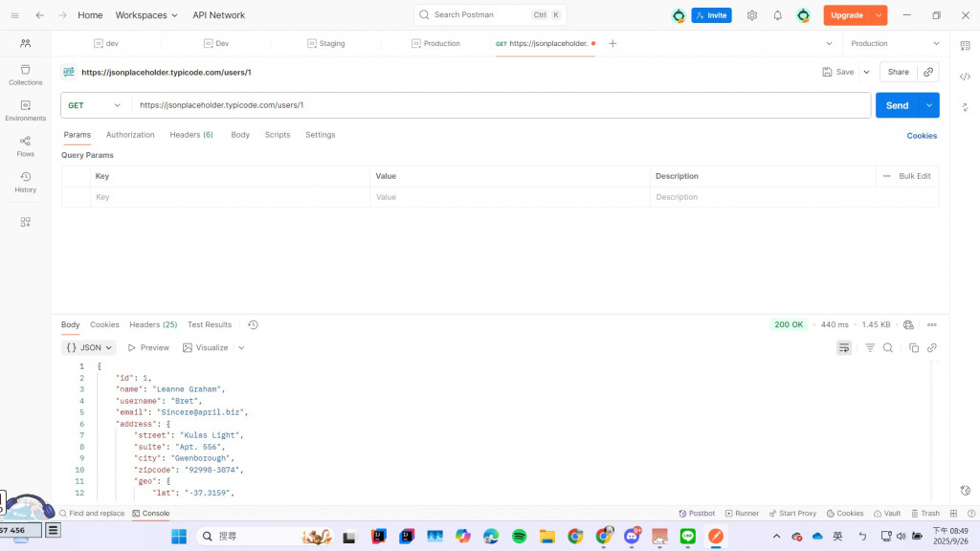The image size is (980, 551).
Task: Open the code snippet icon
Action: click(x=965, y=77)
